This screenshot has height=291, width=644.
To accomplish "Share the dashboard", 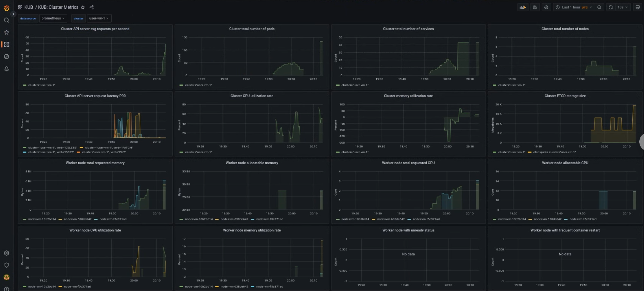I will pos(92,7).
